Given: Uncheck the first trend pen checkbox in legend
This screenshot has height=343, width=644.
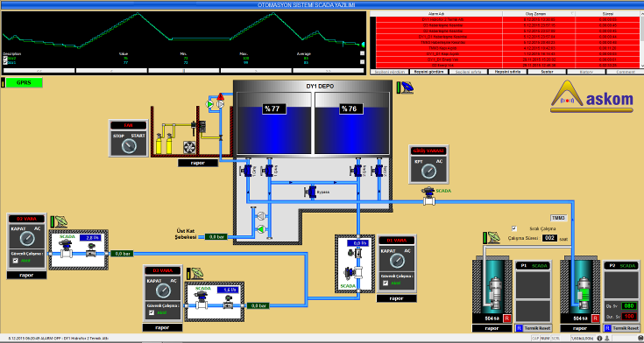Looking at the screenshot, I should pos(5,59).
